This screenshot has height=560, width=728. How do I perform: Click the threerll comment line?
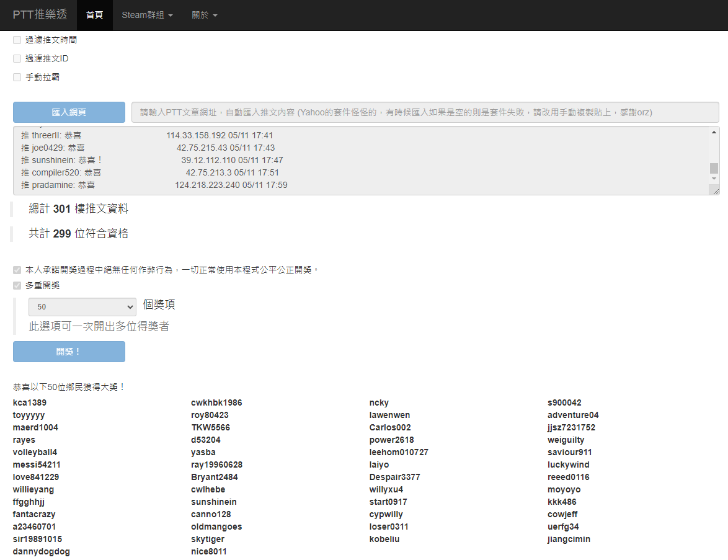147,136
